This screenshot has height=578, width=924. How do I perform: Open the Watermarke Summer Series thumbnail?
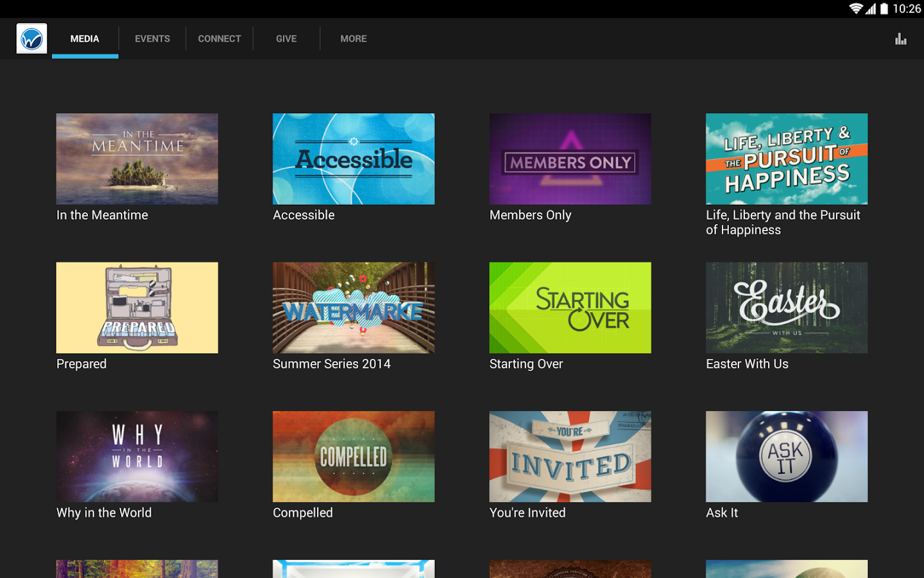point(354,308)
